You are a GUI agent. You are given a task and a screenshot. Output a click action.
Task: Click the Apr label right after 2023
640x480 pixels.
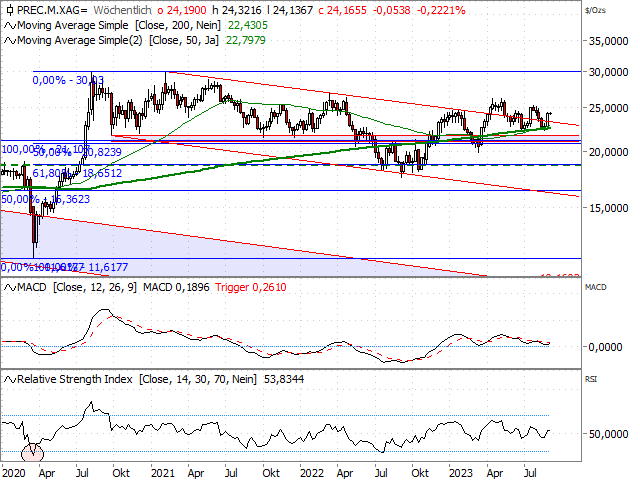click(495, 473)
